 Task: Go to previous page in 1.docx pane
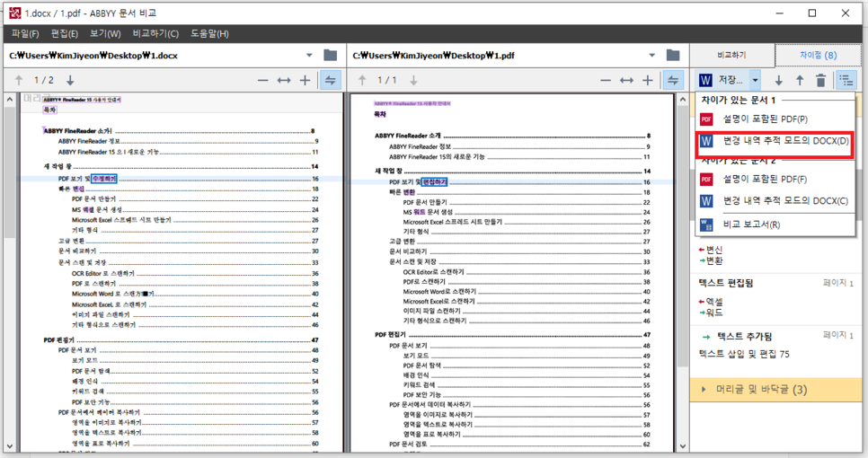pos(19,80)
